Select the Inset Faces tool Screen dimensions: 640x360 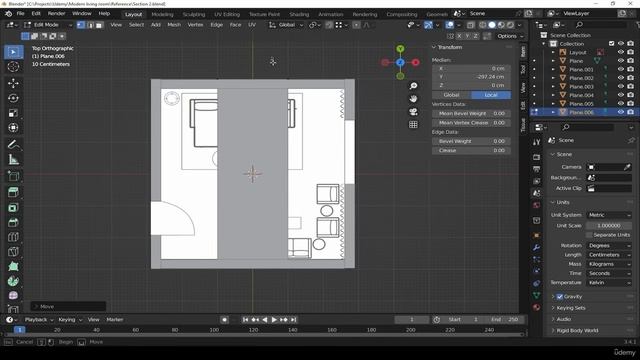pos(13,207)
